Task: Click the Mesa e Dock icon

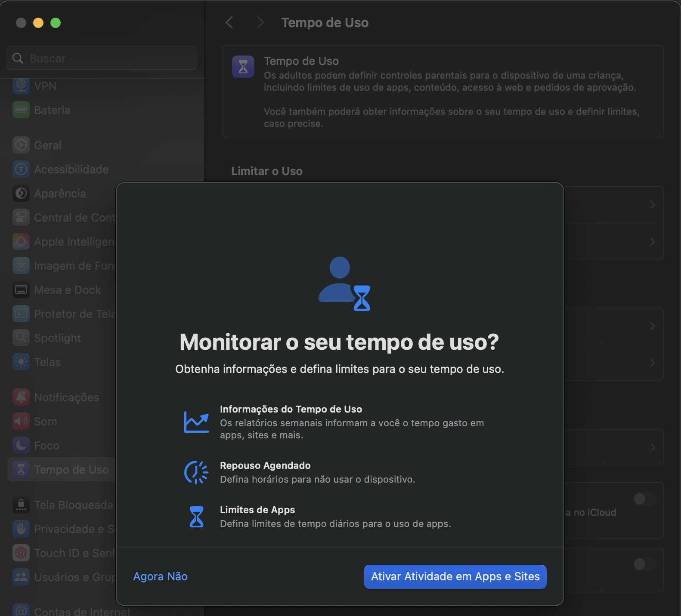Action: [x=21, y=290]
